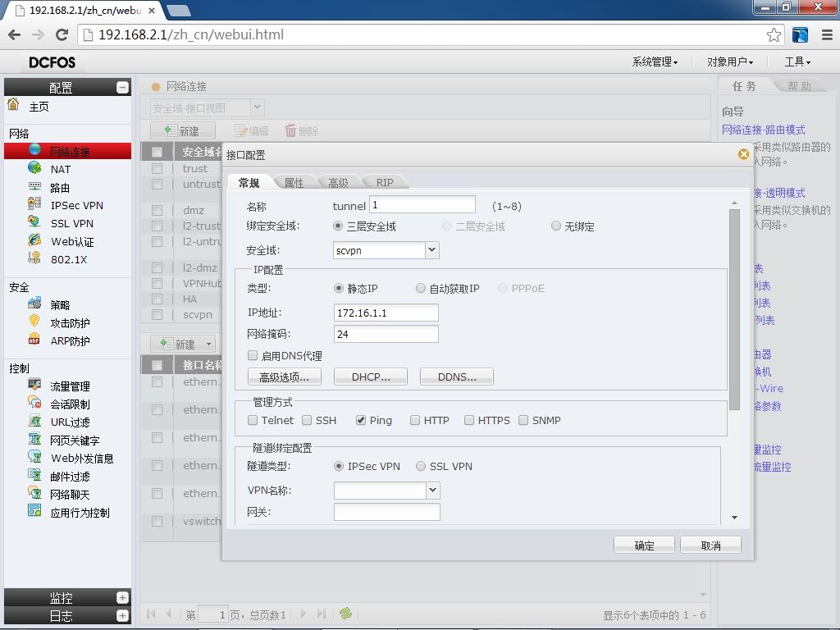Expand the 监控 panel
This screenshot has width=840, height=630.
(123, 598)
